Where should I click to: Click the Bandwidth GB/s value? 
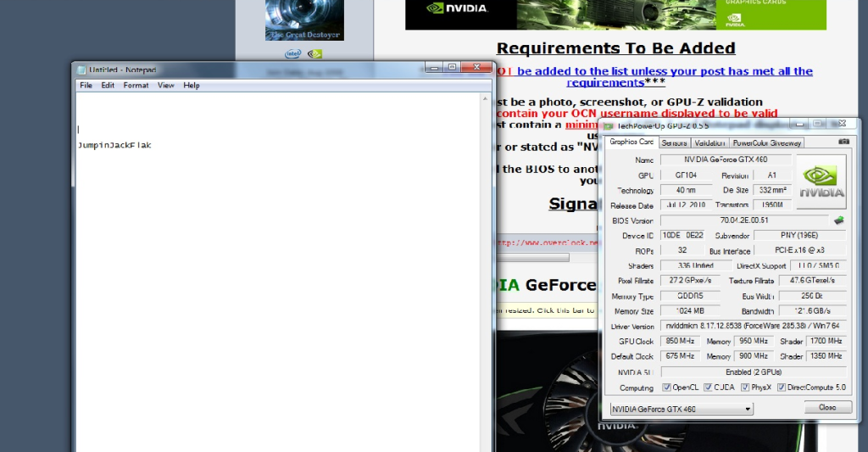(x=813, y=310)
